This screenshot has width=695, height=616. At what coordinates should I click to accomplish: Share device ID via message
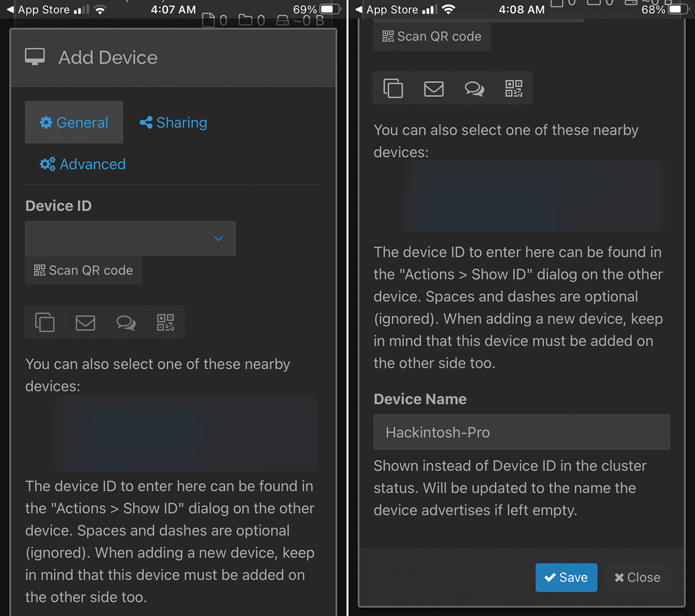[125, 322]
